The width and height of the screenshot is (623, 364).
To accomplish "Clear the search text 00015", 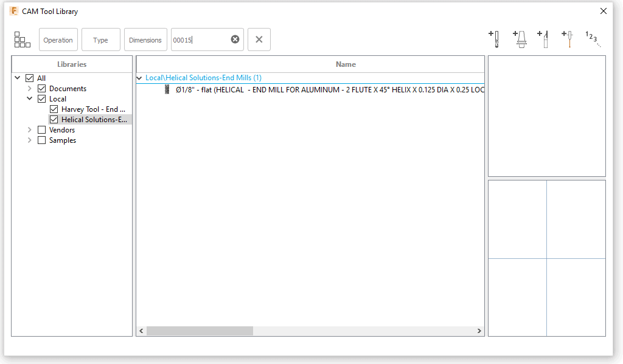I will click(235, 39).
